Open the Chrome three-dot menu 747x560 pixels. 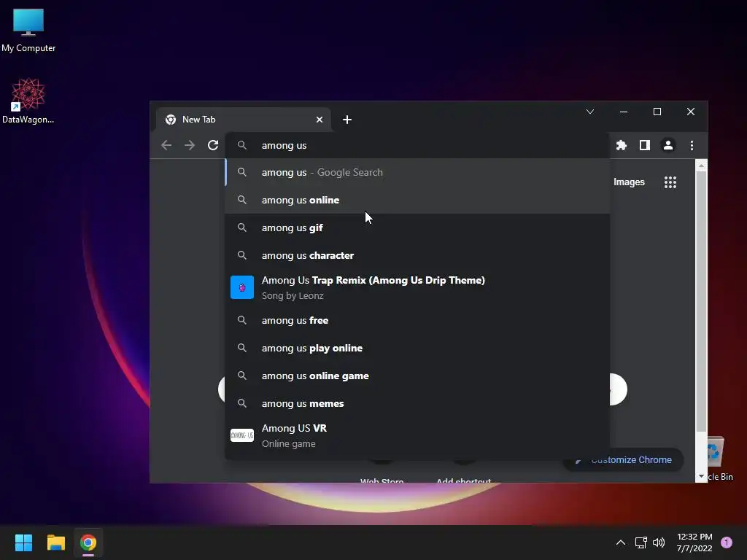click(692, 145)
